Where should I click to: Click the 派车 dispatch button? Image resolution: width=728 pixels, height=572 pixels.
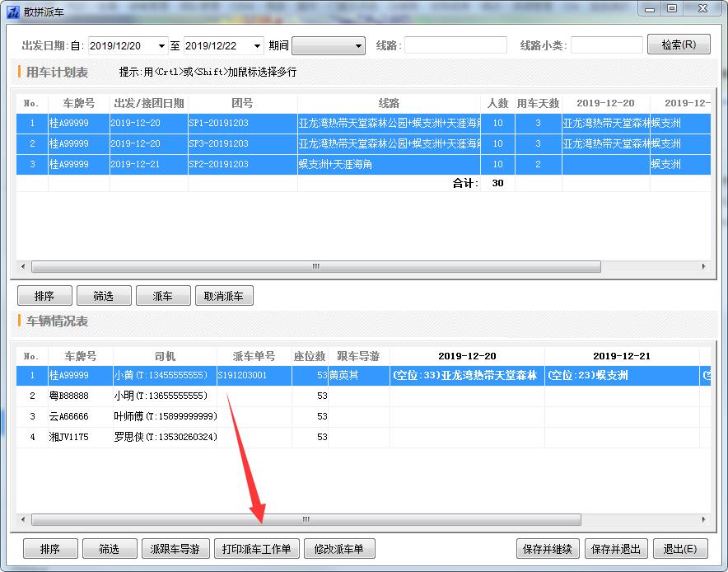163,296
